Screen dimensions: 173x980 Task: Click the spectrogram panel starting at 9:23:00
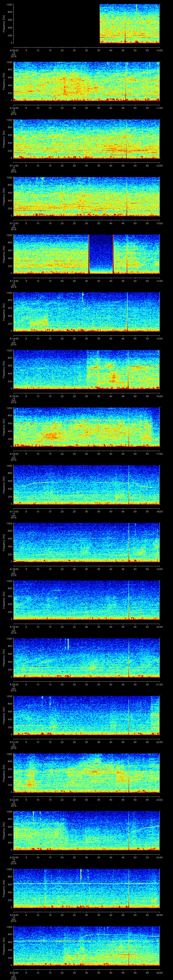[87, 831]
